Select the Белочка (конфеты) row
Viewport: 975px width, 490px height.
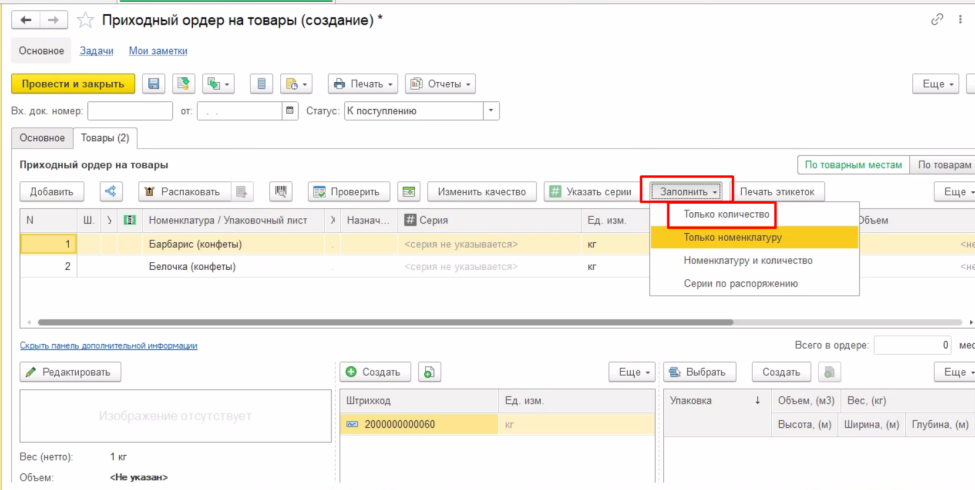(x=193, y=267)
